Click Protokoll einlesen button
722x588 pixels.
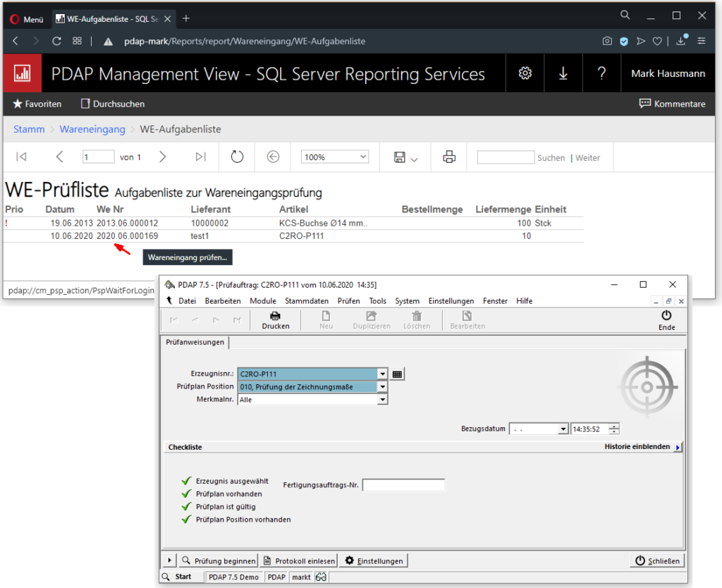(x=299, y=561)
